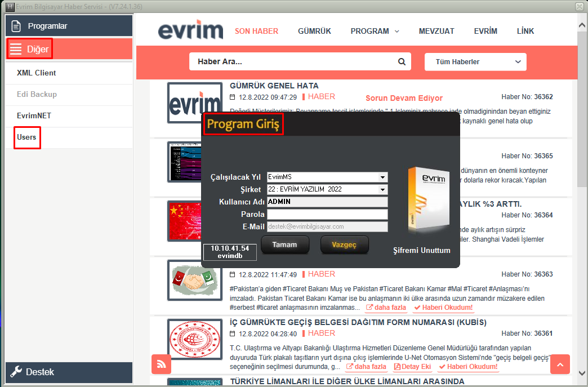Click the Haber No: 36361 label
588x387 pixels.
pos(527,333)
